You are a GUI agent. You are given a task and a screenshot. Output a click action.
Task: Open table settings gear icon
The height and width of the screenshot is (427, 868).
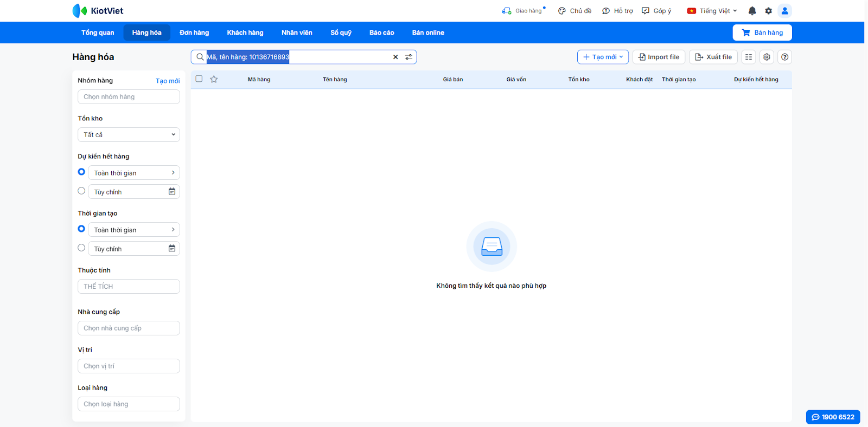[x=767, y=57]
